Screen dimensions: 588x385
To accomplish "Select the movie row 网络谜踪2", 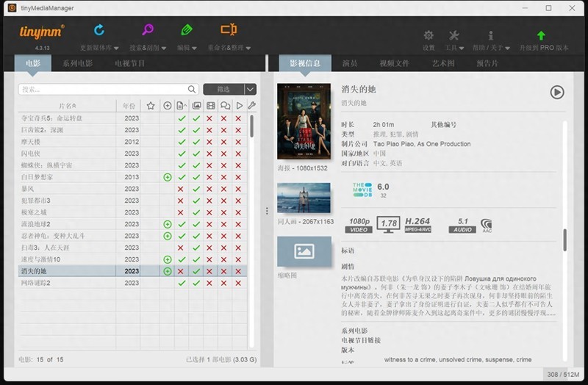I will click(x=133, y=283).
